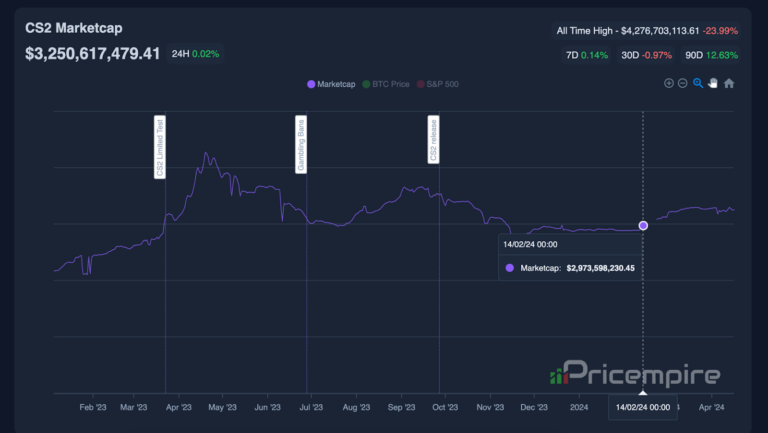The width and height of the screenshot is (768, 433).
Task: Click the chart zoom out icon
Action: pyautogui.click(x=683, y=84)
